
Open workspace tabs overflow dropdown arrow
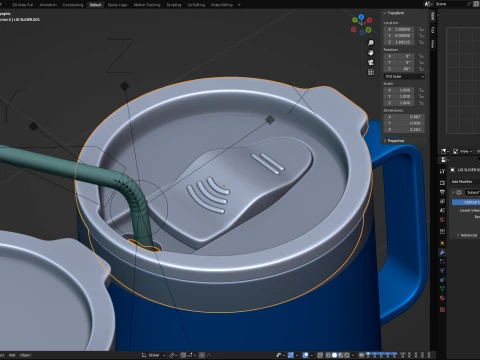coord(239,5)
